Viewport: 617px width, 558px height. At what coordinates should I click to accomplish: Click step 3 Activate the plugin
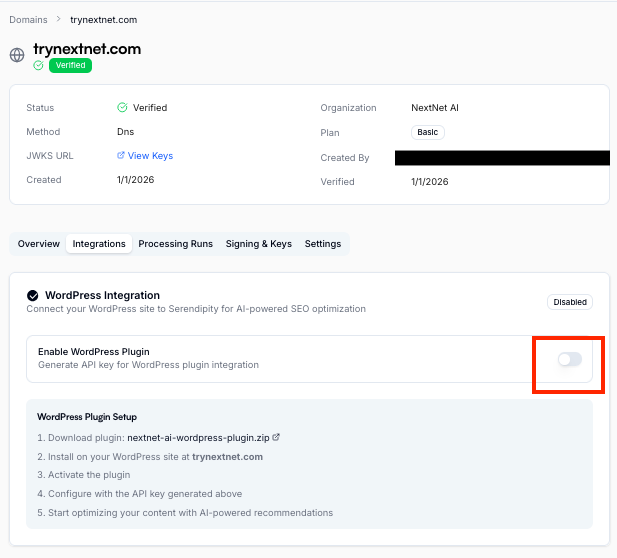point(84,475)
